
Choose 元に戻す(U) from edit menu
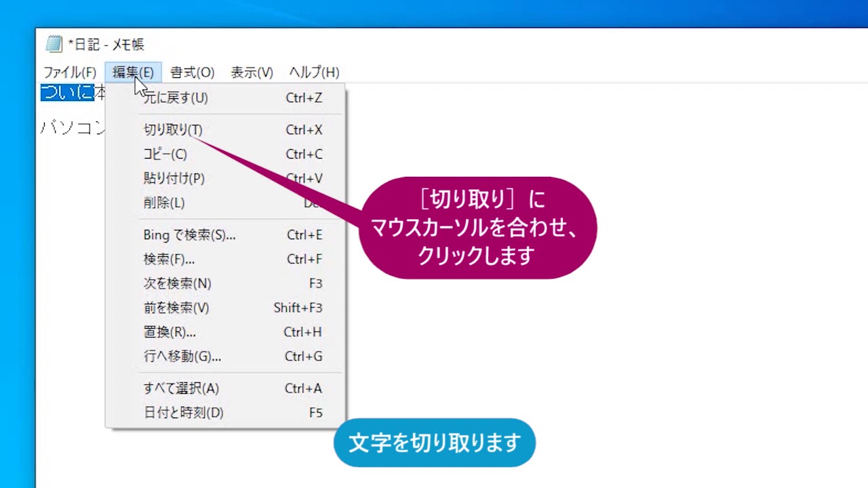point(226,98)
